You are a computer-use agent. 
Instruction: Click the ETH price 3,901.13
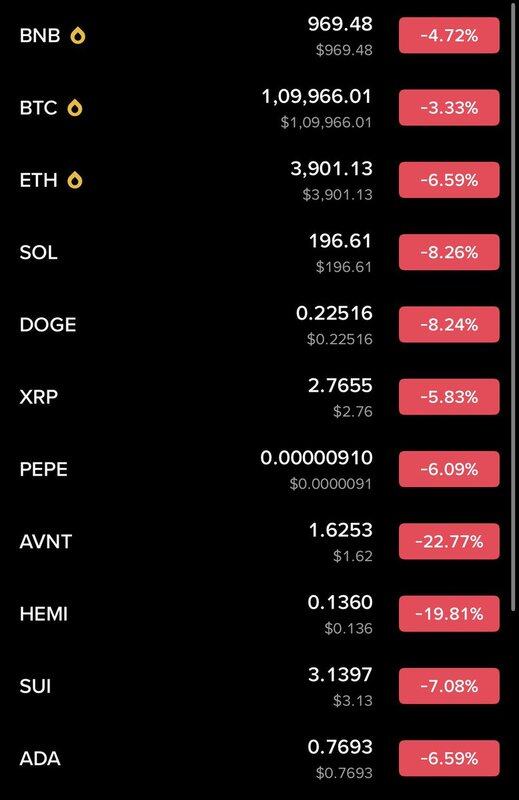click(x=332, y=169)
